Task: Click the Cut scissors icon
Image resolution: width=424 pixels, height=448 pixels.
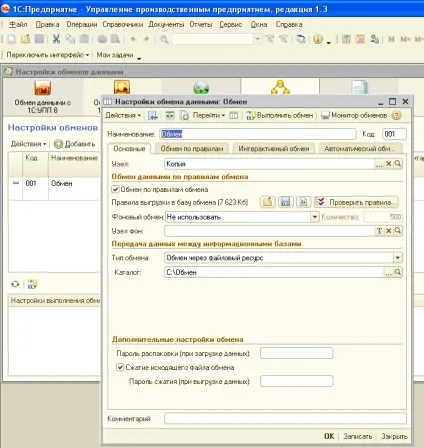Action: pyautogui.click(x=56, y=39)
